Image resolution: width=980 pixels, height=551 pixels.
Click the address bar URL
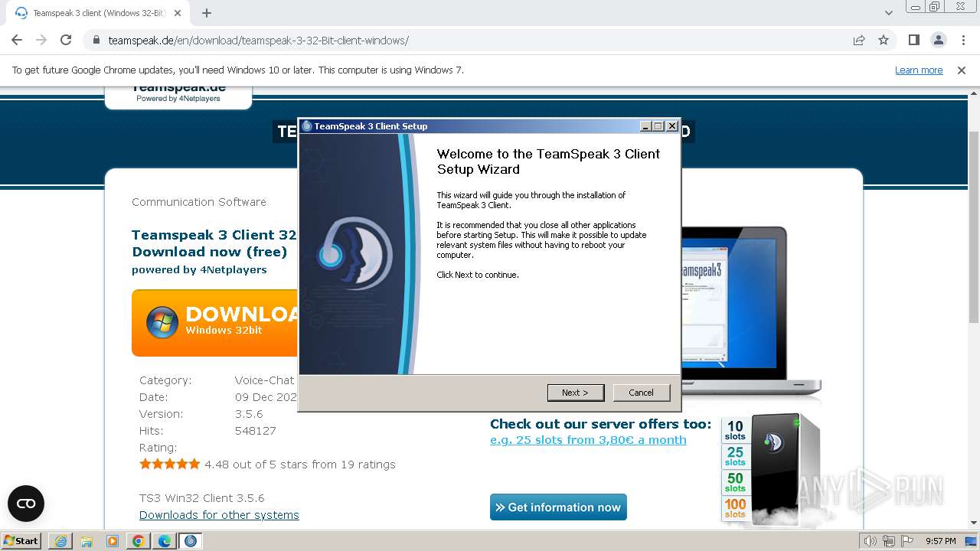tap(258, 41)
